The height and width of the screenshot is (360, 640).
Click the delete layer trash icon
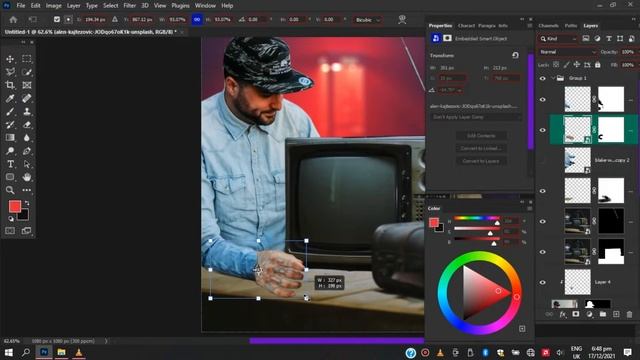click(629, 314)
